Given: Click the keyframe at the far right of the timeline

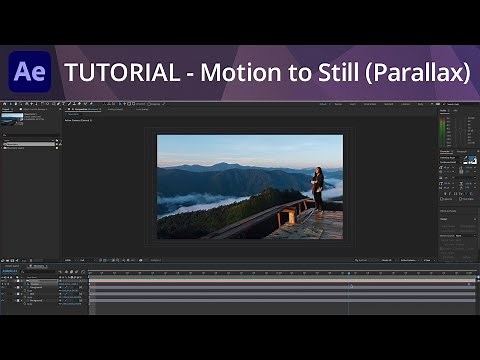Looking at the screenshot, I should coord(469,284).
